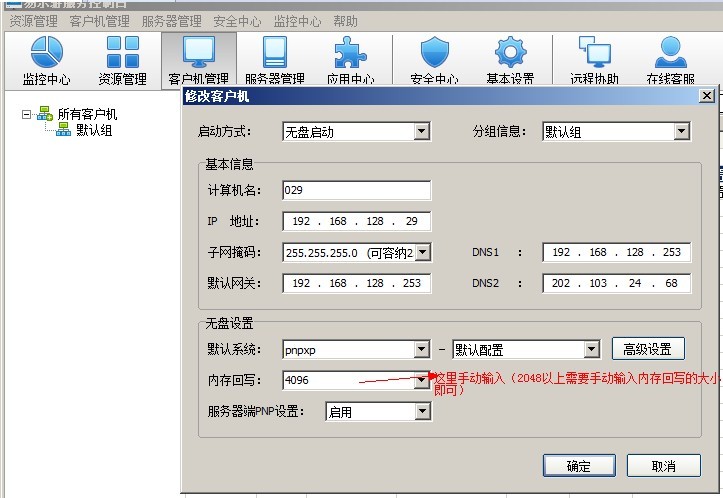The width and height of the screenshot is (723, 498).
Task: Click the 计算机名 input field
Action: point(356,190)
